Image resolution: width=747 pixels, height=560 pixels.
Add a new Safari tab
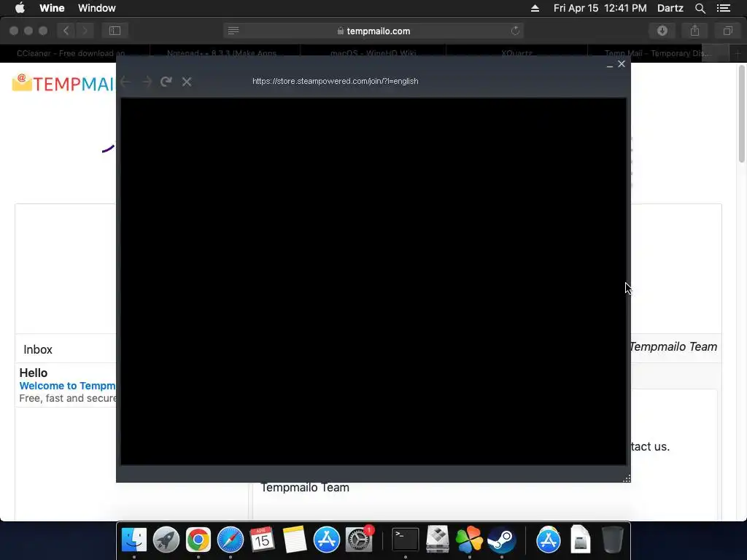tap(738, 53)
